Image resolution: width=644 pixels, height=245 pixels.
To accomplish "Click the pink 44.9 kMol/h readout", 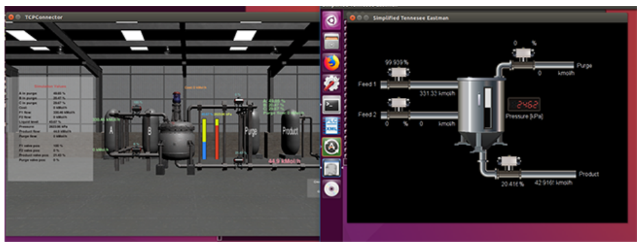I will tap(284, 161).
